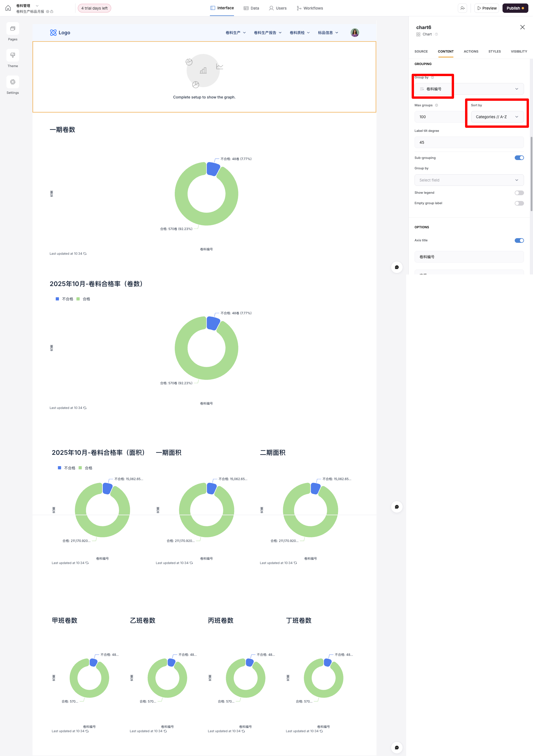
Task: Open the Settings gear in sidebar
Action: pos(12,82)
